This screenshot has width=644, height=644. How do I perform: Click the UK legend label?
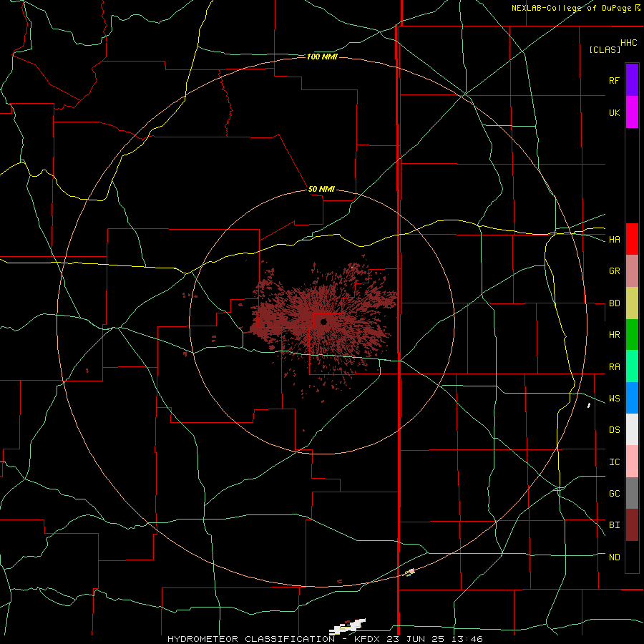click(614, 112)
